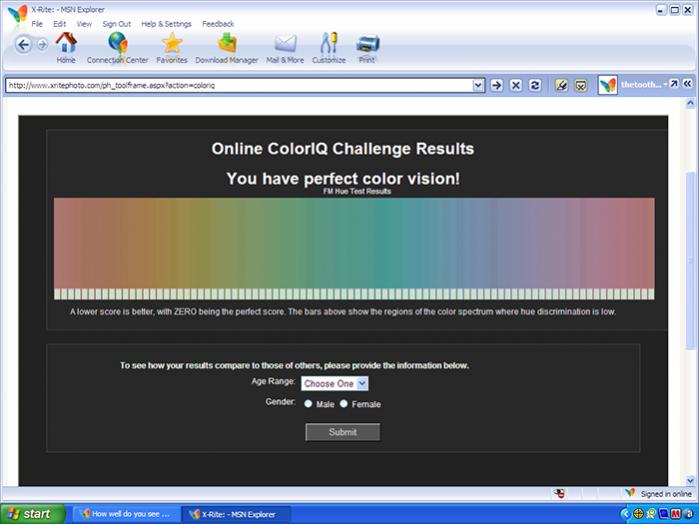Image resolution: width=699 pixels, height=524 pixels.
Task: Open the File menu
Action: point(37,24)
